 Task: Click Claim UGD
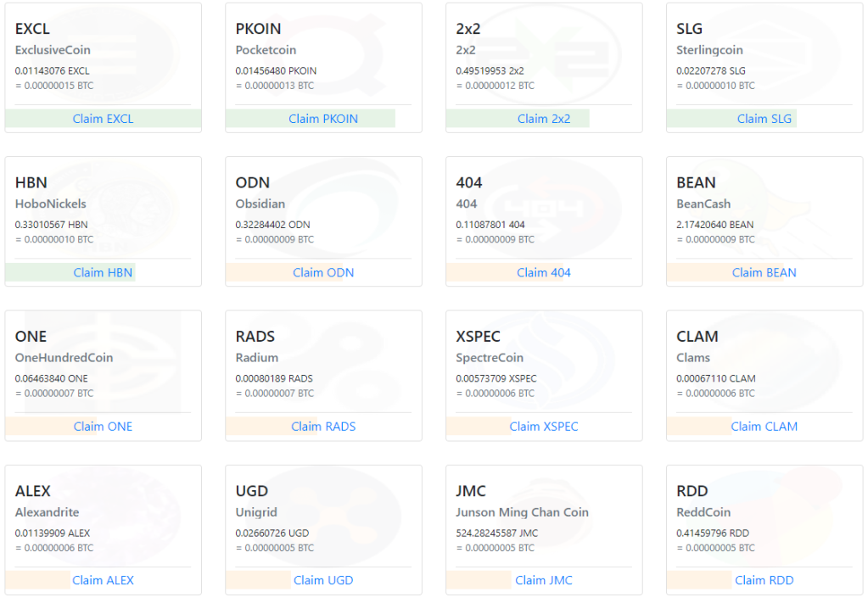(x=323, y=580)
